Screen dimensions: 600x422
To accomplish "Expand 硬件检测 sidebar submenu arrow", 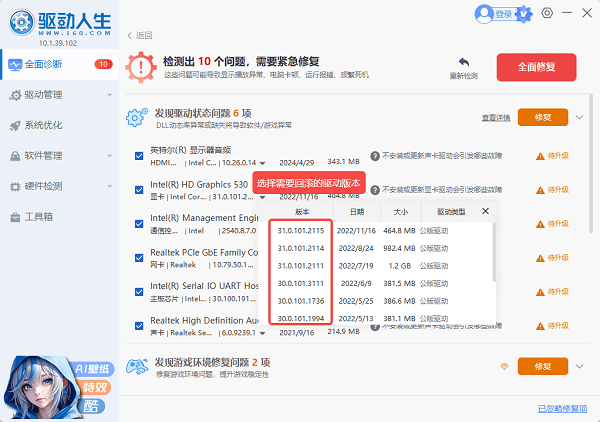I will [110, 186].
